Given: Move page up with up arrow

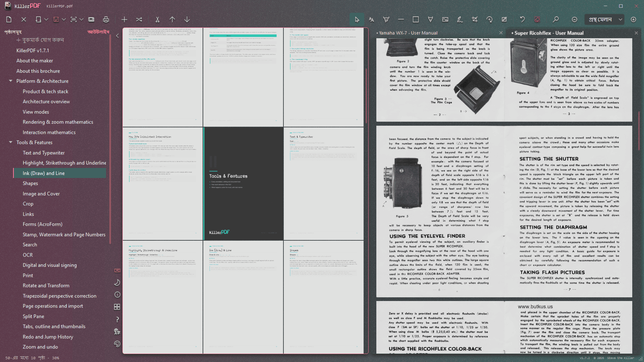Looking at the screenshot, I should [x=172, y=19].
